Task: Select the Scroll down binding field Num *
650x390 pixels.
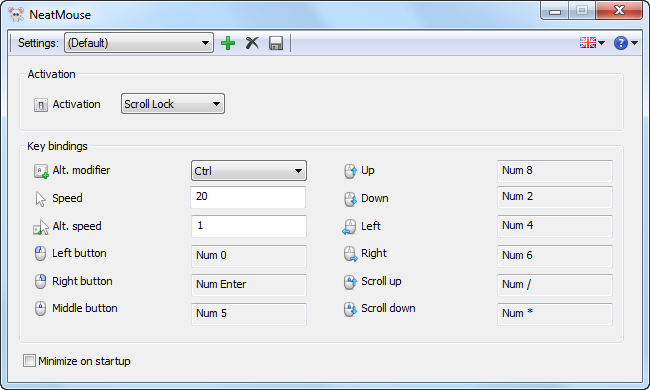Action: click(555, 314)
